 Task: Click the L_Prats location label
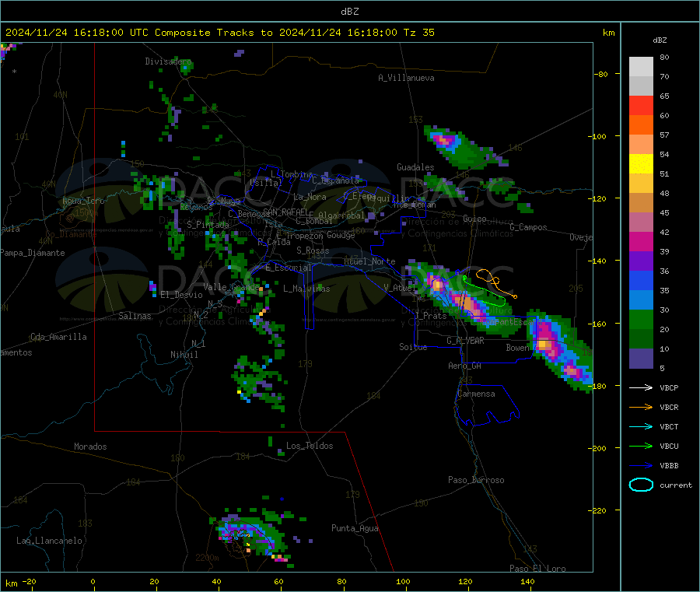pyautogui.click(x=431, y=316)
